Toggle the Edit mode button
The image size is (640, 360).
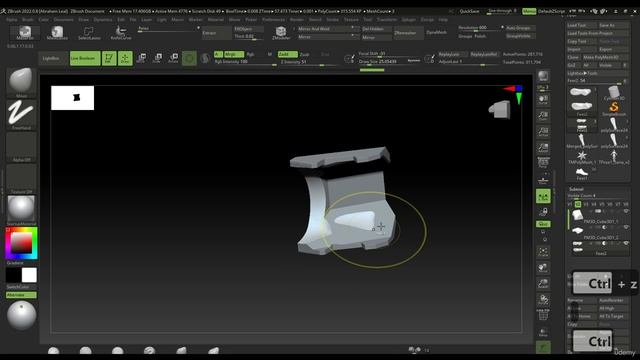click(x=109, y=58)
